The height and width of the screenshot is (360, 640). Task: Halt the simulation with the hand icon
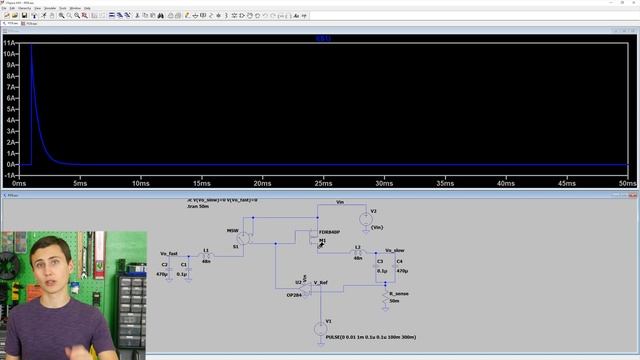(52, 16)
